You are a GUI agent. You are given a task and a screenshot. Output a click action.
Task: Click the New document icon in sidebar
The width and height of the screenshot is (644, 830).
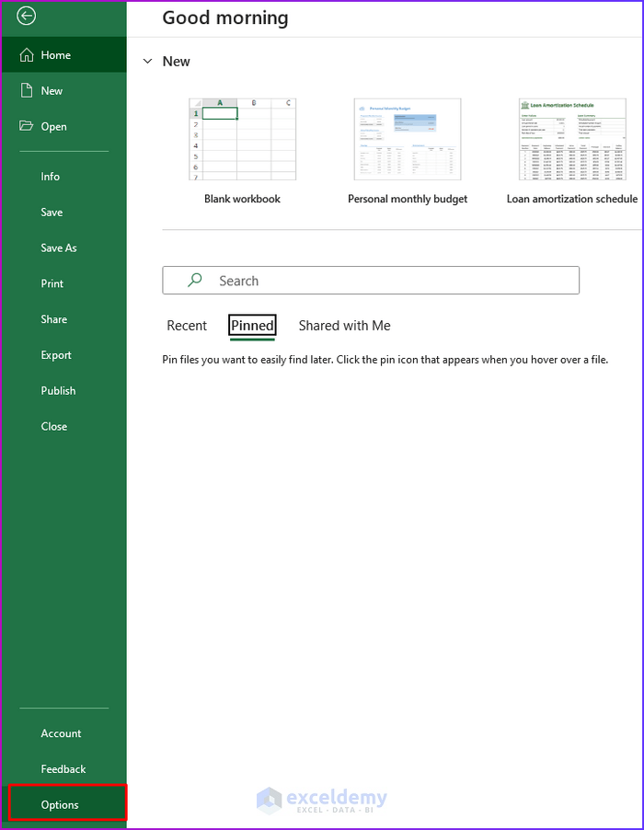pyautogui.click(x=27, y=90)
